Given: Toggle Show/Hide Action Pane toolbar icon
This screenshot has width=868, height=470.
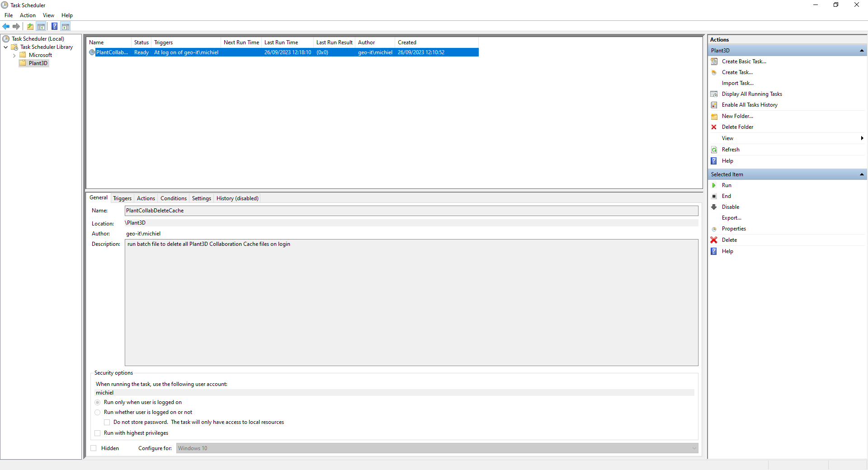Looking at the screenshot, I should [66, 26].
